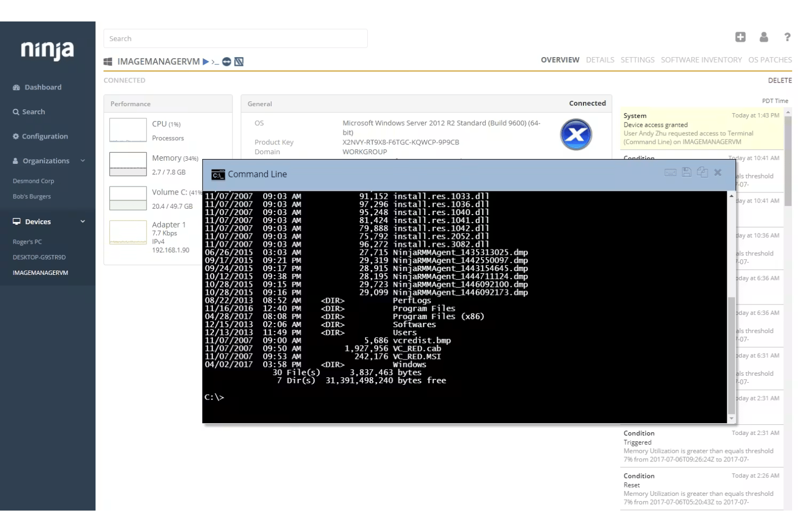
Task: Click the Windows directory line in terminal
Action: click(315, 365)
